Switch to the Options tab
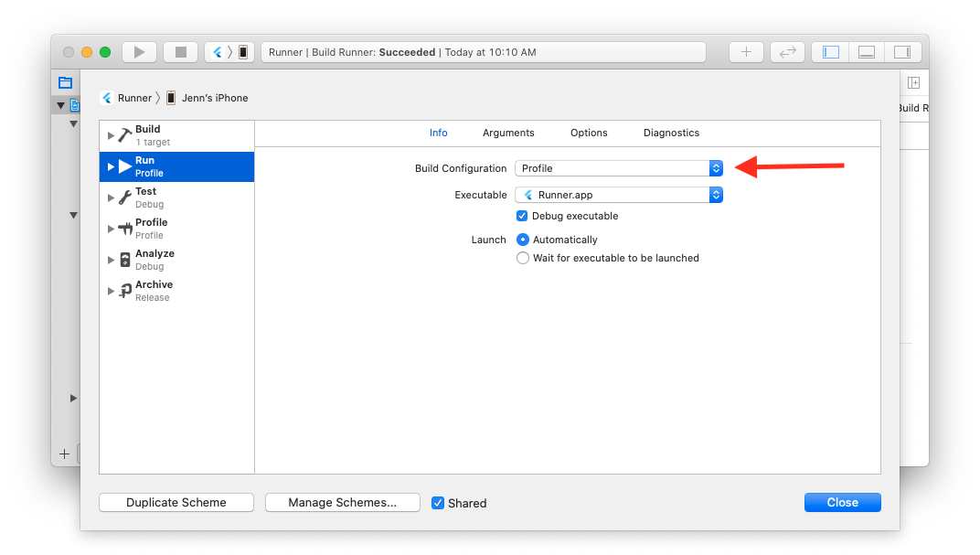Viewport: 980px width, 555px height. point(589,133)
